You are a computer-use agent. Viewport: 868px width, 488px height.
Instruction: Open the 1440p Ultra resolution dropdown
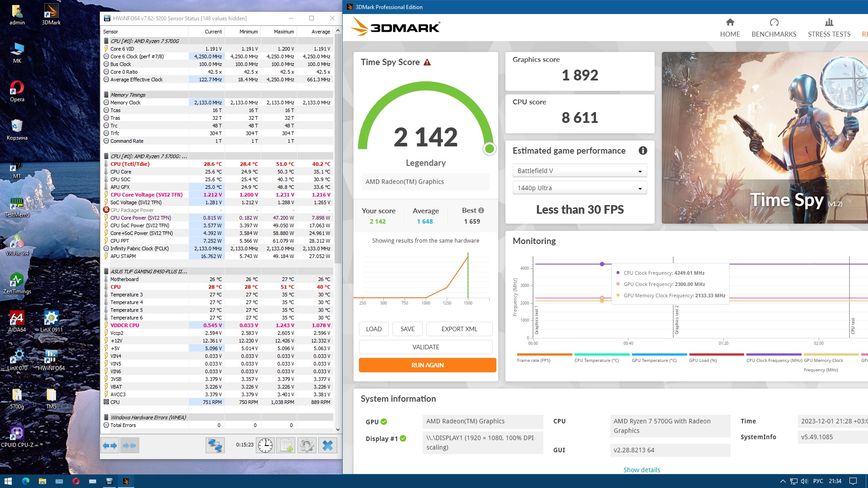tap(580, 188)
